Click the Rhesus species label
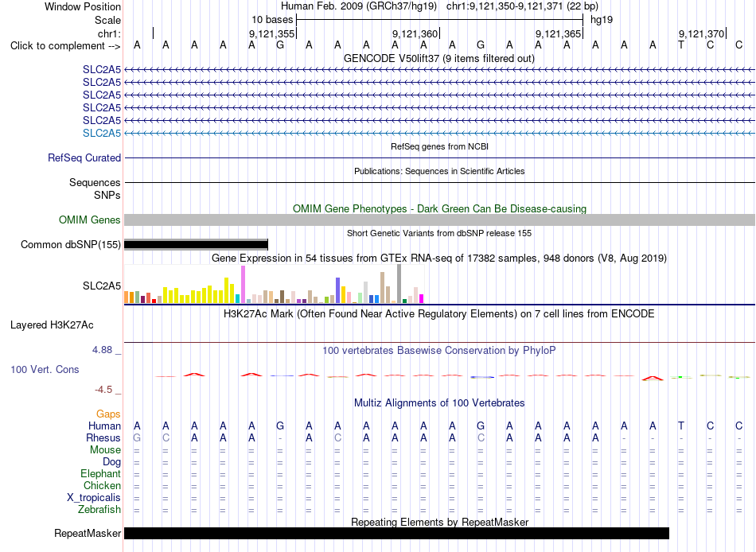Viewport: 756px width, 552px height. coord(103,437)
